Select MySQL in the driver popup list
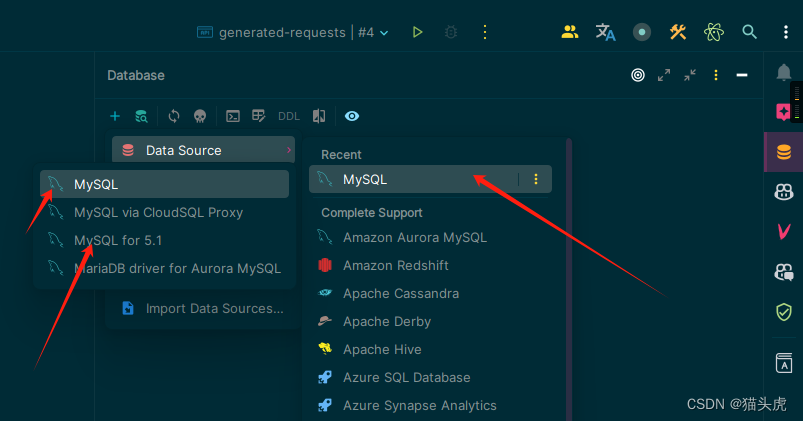The image size is (803, 421). pos(164,184)
